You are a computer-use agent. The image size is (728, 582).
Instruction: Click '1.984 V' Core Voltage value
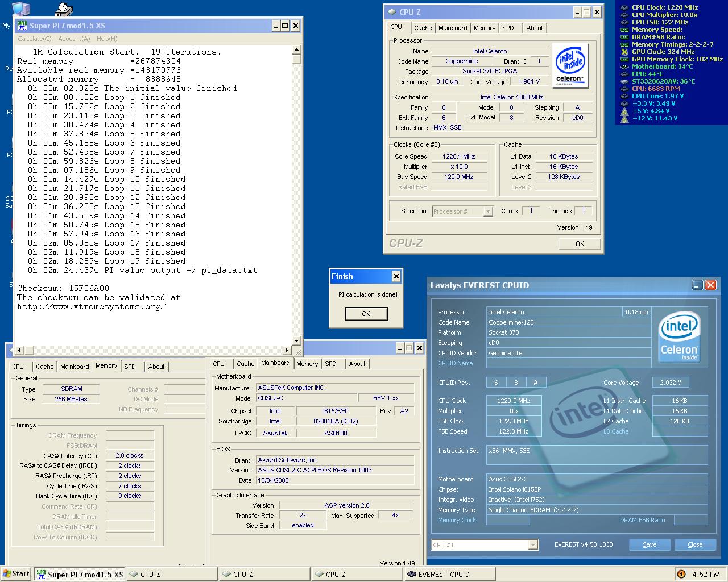tap(529, 81)
